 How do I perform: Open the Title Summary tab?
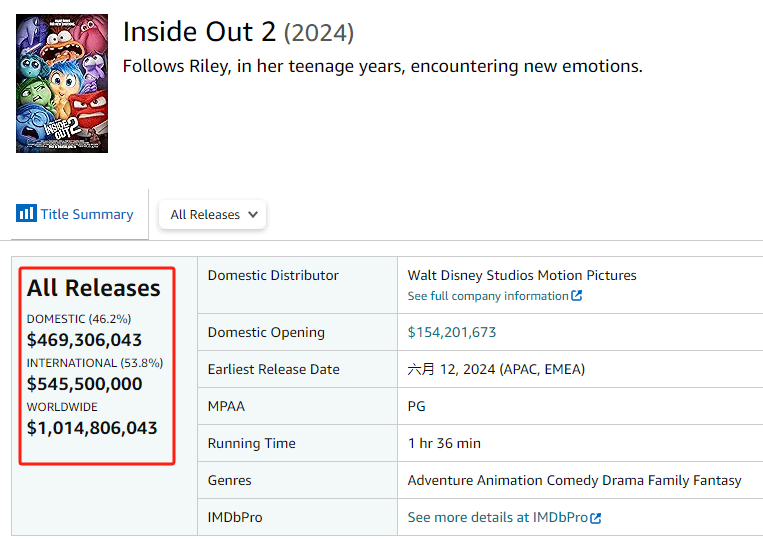86,214
